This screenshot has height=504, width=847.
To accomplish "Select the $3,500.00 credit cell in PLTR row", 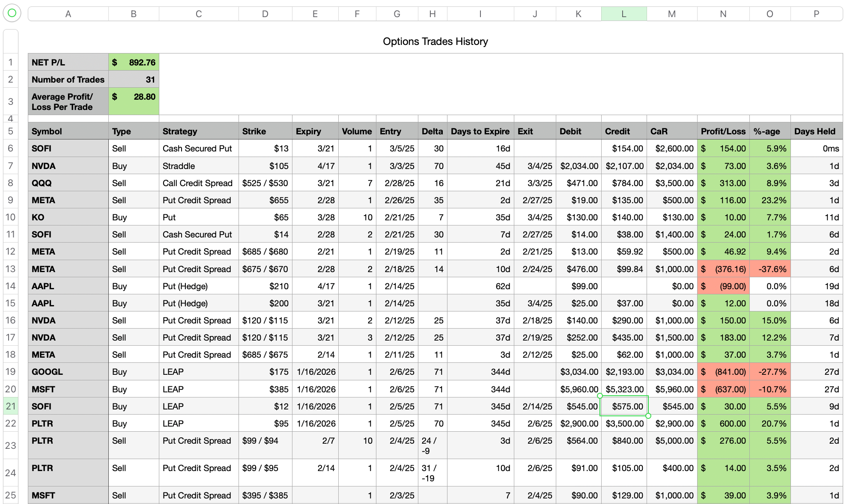I will click(624, 424).
